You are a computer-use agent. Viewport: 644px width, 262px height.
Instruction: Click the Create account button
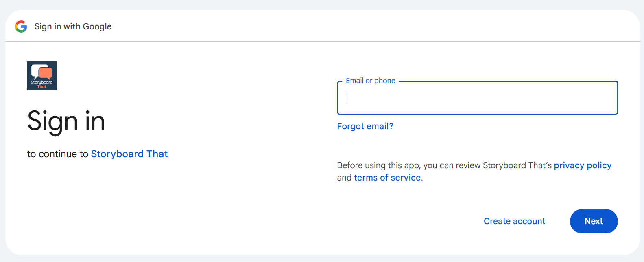click(514, 221)
